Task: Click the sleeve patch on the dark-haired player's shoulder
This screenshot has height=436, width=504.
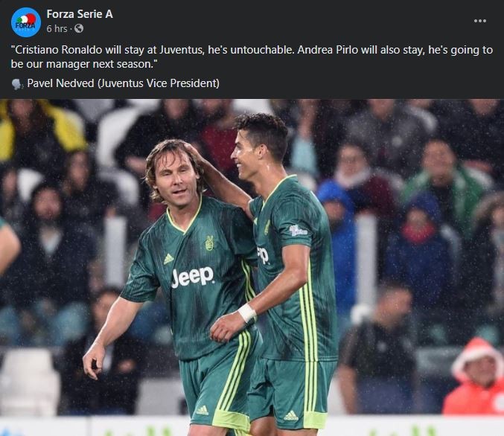Action: click(x=298, y=230)
